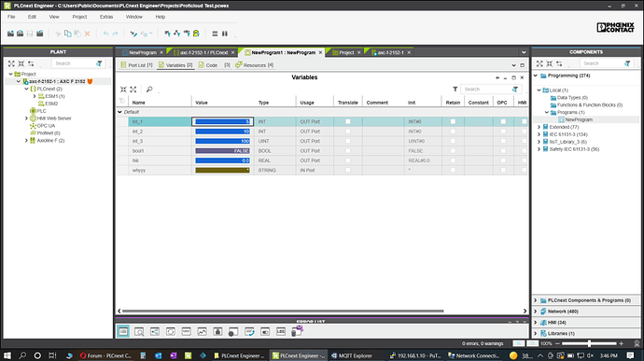
Task: Open the Global Find and Replace panel icon
Action: (139, 331)
